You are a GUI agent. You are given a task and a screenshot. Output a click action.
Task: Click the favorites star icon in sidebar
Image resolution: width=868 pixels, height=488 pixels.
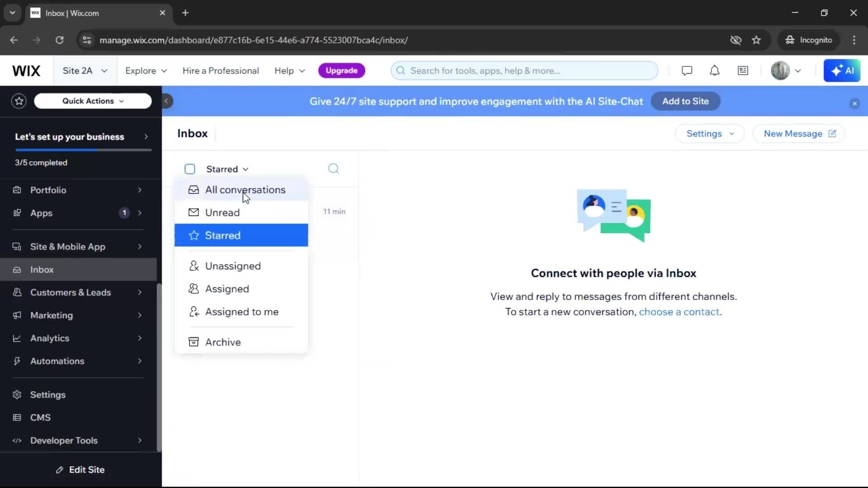pyautogui.click(x=19, y=101)
